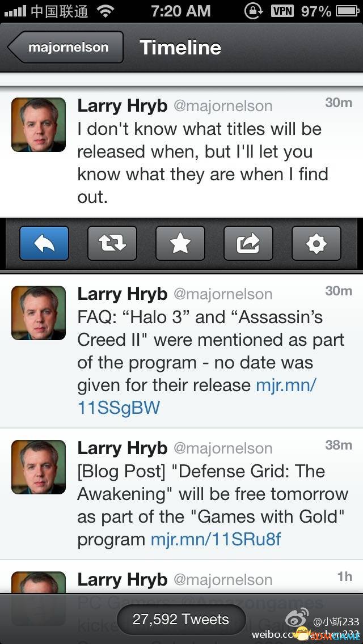The width and height of the screenshot is (363, 644).
Task: Tap the blue reply arrow button
Action: coord(44,243)
